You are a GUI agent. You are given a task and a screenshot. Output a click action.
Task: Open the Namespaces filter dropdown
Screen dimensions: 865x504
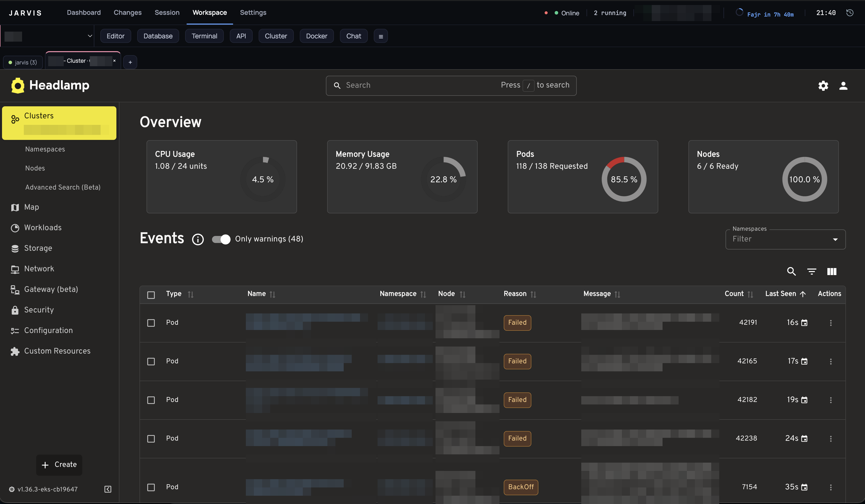[785, 239]
